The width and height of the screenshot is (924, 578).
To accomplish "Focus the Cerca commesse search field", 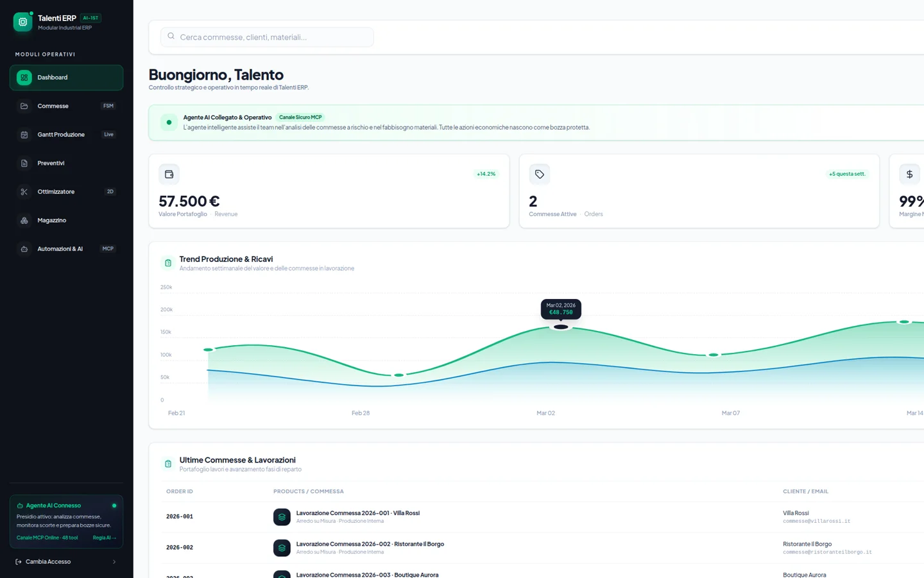I will 267,37.
